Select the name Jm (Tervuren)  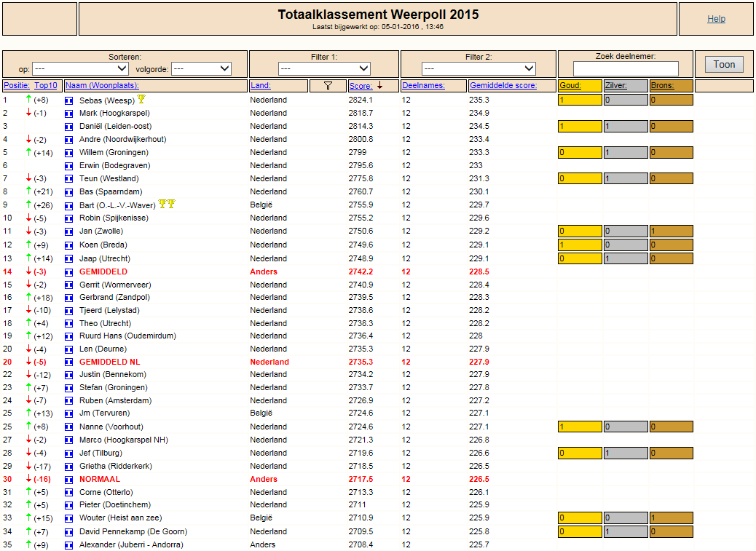(x=105, y=413)
